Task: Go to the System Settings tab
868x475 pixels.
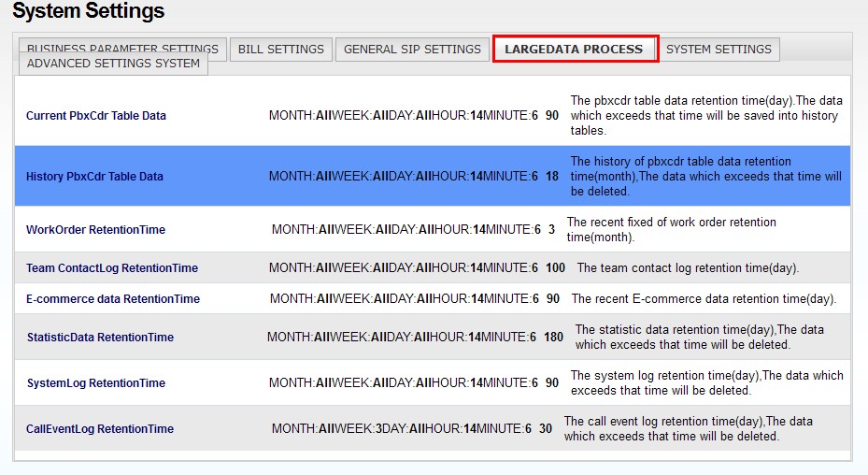Action: tap(719, 50)
